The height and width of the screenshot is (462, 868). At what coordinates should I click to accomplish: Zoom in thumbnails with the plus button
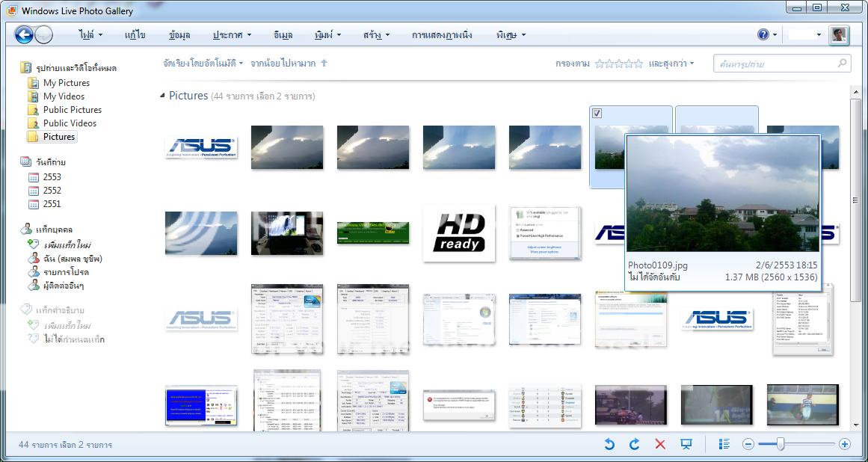click(x=844, y=444)
